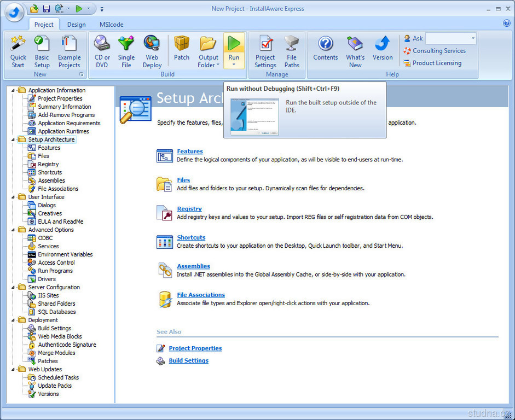Collapse the Deployment tree node
Screen dimensions: 515x420
pos(13,320)
